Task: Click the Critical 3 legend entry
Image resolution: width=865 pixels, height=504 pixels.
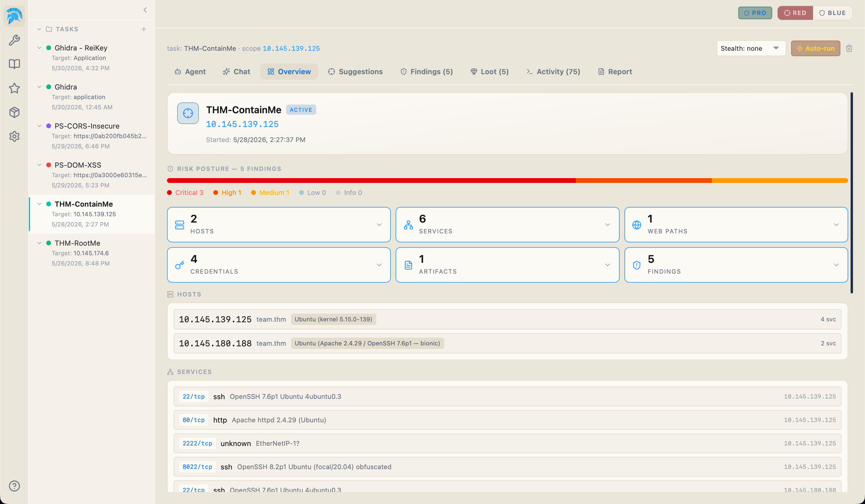Action: (185, 193)
